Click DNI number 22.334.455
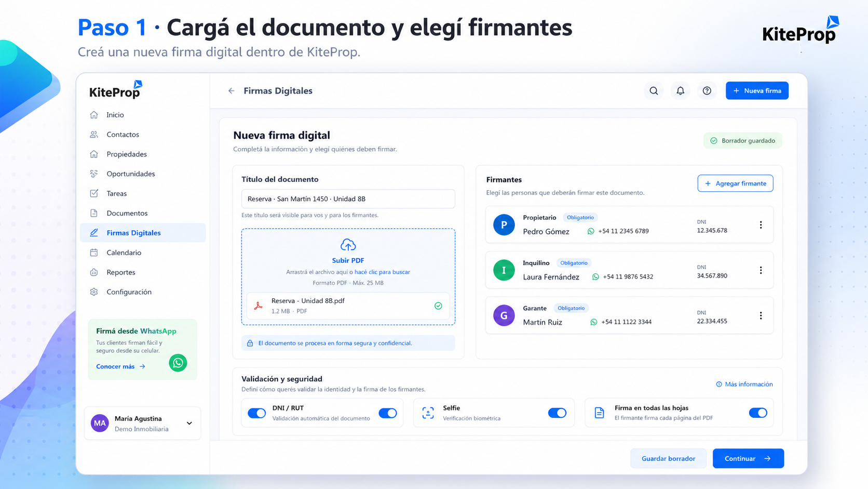Screen dimensions: 868x489 (x=712, y=321)
